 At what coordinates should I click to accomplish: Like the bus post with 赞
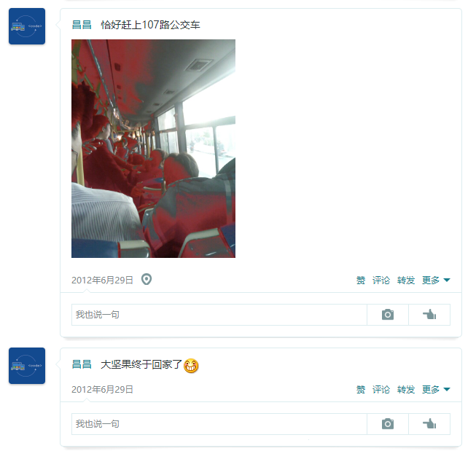pyautogui.click(x=361, y=280)
